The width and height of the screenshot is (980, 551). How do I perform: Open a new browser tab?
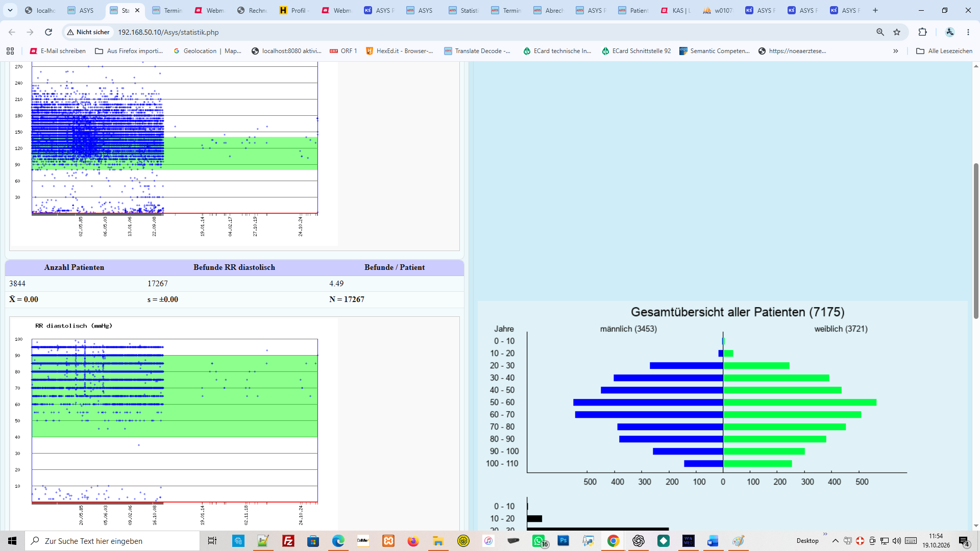coord(875,10)
